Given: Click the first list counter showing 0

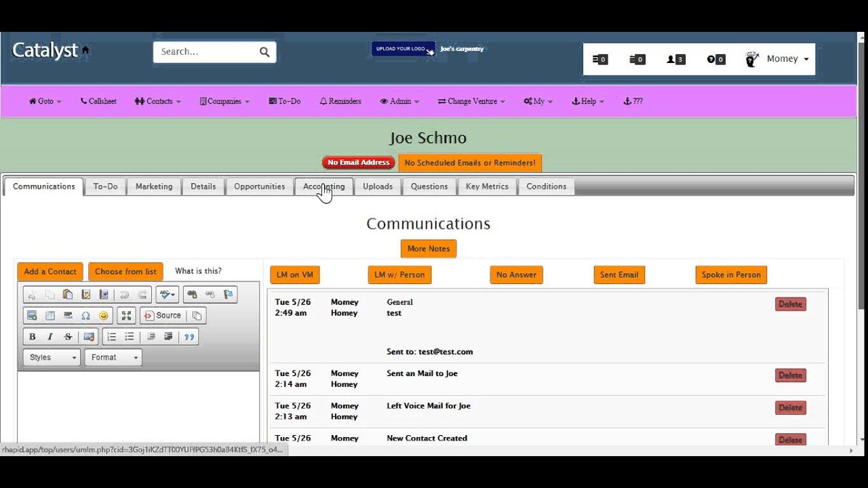Looking at the screenshot, I should tap(599, 60).
